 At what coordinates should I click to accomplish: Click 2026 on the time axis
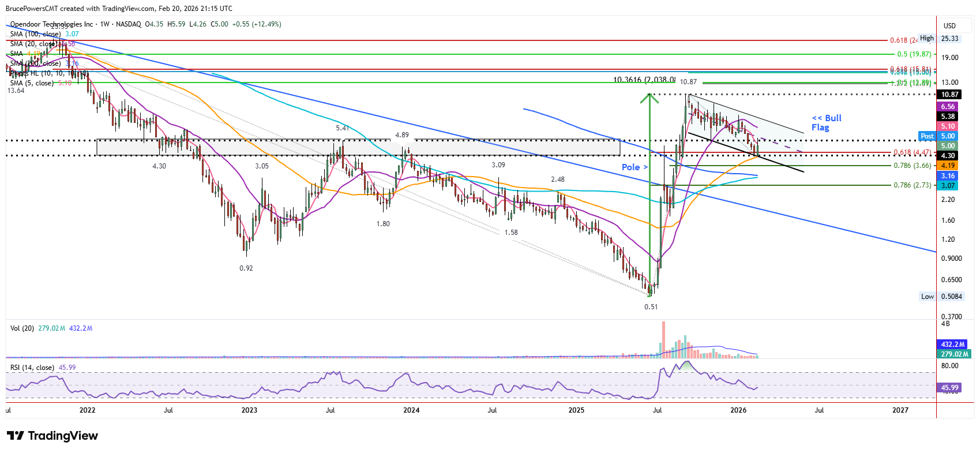click(x=738, y=410)
